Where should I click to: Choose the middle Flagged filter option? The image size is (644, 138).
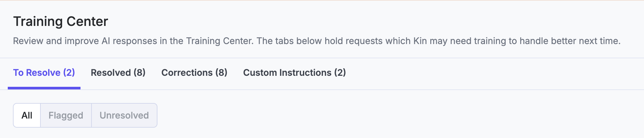66,115
